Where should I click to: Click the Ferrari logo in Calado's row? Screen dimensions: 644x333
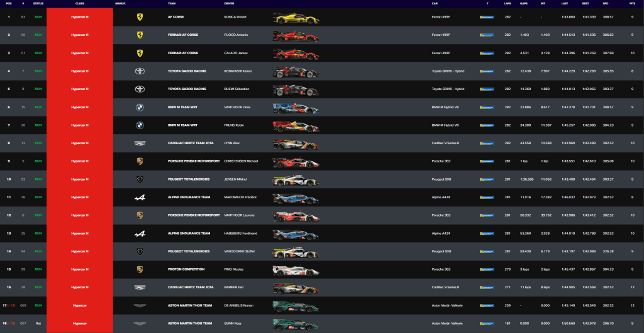pyautogui.click(x=140, y=53)
